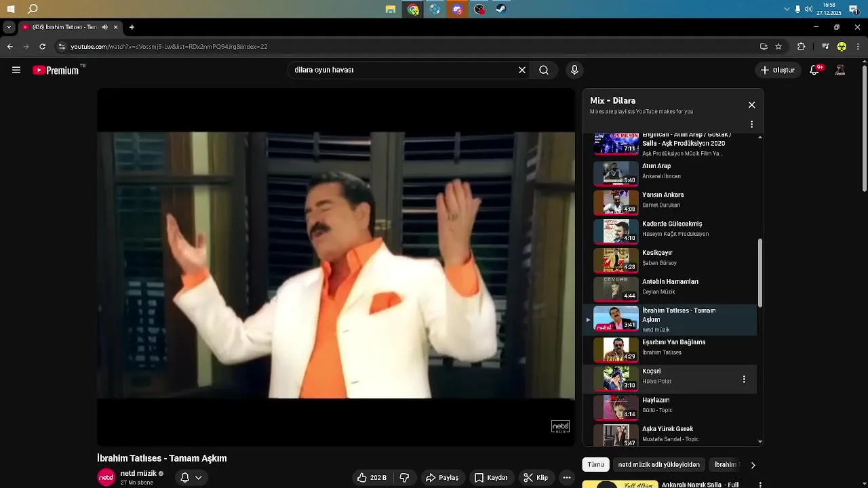
Task: Dislike the video with thumbs down
Action: 404,478
